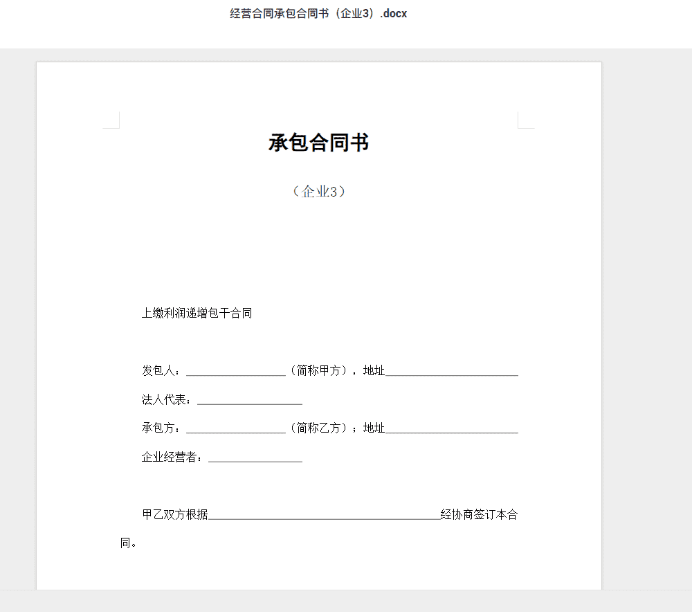This screenshot has width=692, height=616.
Task: Click the text （简称甲方）
Action: click(318, 371)
